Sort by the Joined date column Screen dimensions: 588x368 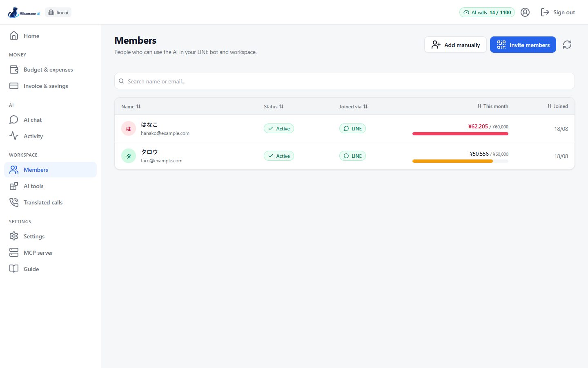(x=557, y=106)
